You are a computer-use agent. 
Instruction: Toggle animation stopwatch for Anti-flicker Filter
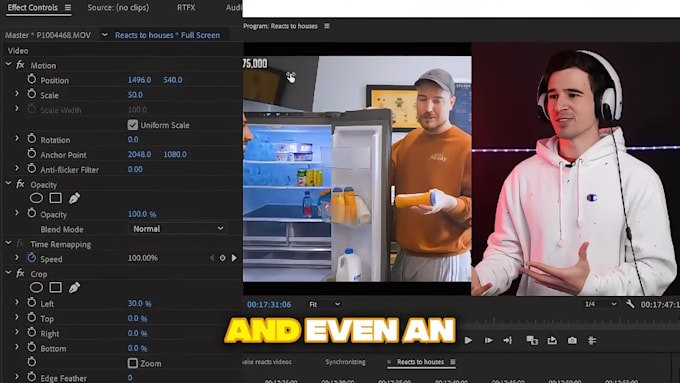[x=32, y=169]
